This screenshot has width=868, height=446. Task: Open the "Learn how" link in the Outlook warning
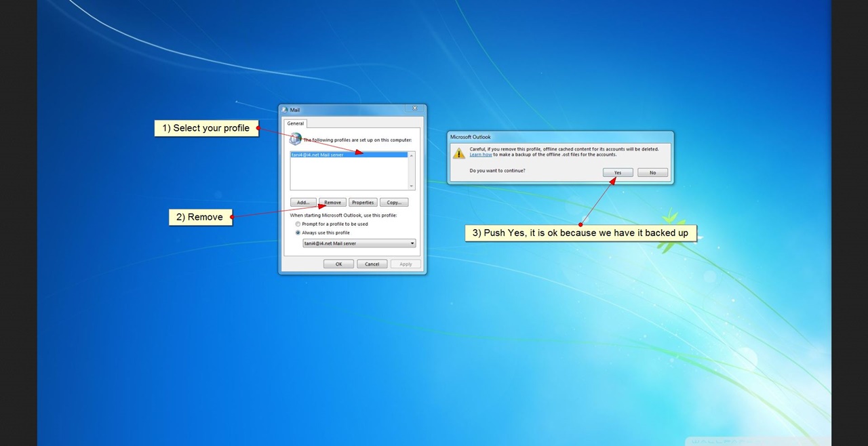pyautogui.click(x=481, y=155)
